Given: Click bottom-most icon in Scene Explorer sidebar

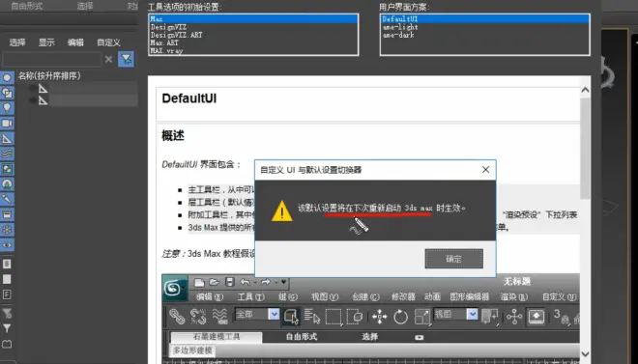Looking at the screenshot, I should (7, 344).
